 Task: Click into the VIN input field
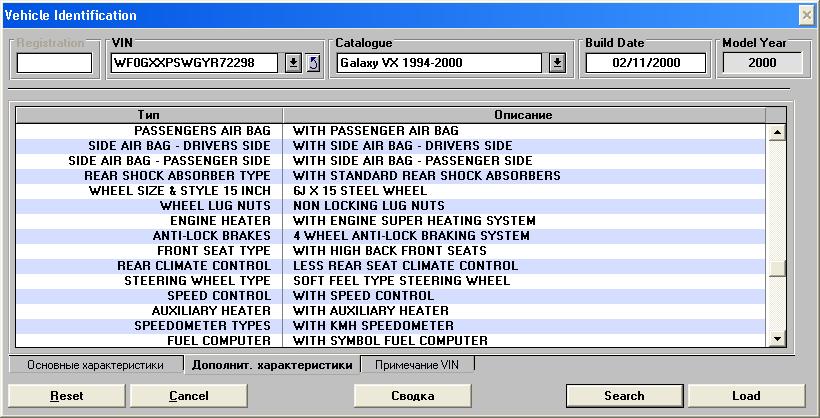click(196, 63)
